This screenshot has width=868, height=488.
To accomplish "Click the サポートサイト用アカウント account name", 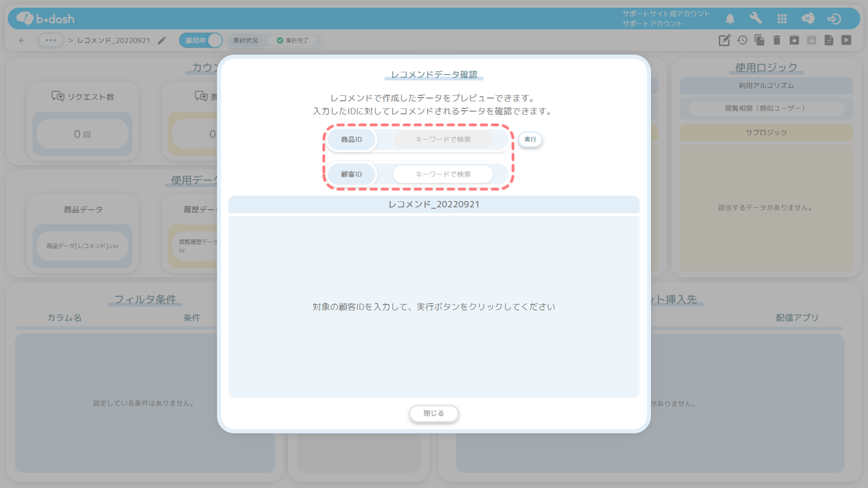I will (666, 14).
